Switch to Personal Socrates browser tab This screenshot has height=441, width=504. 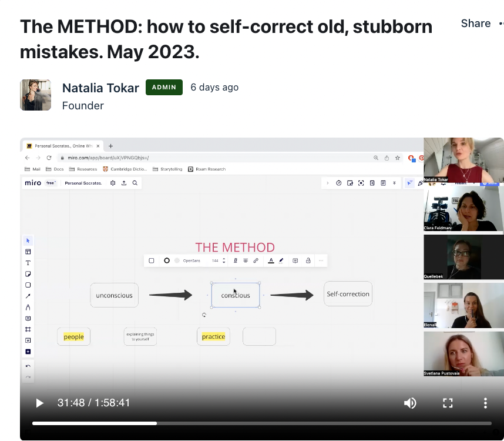coord(63,146)
